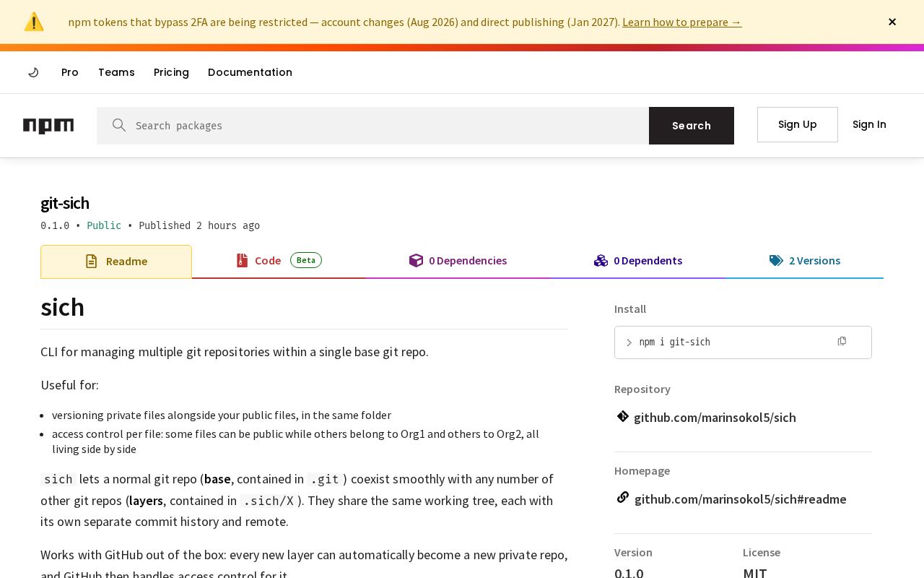Click the git-sich package title
This screenshot has height=578, width=924.
(65, 204)
